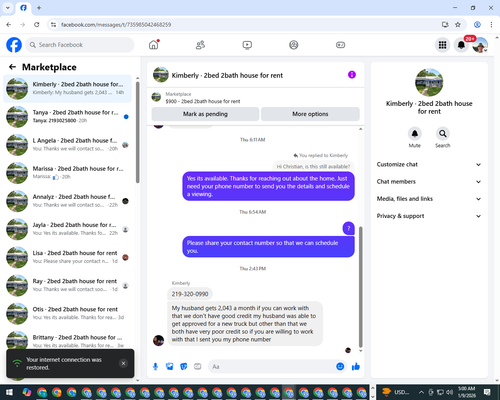
Task: Click the voice clip microphone icon
Action: (155, 367)
